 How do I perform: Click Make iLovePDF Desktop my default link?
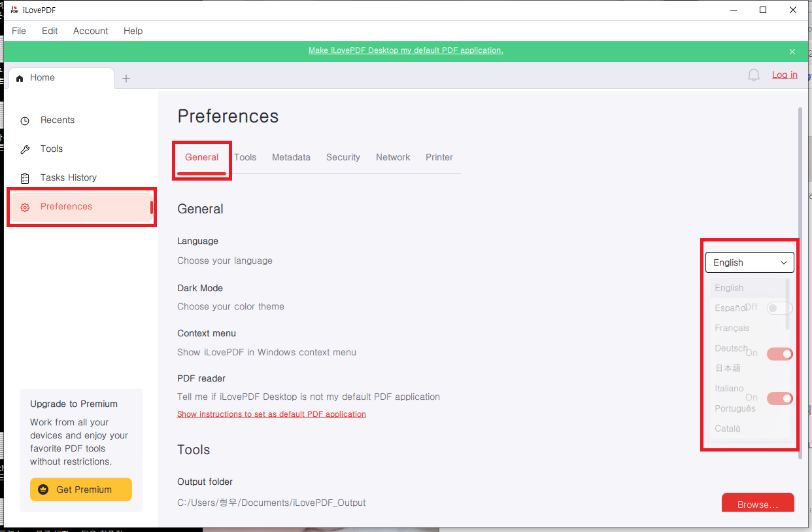(406, 50)
